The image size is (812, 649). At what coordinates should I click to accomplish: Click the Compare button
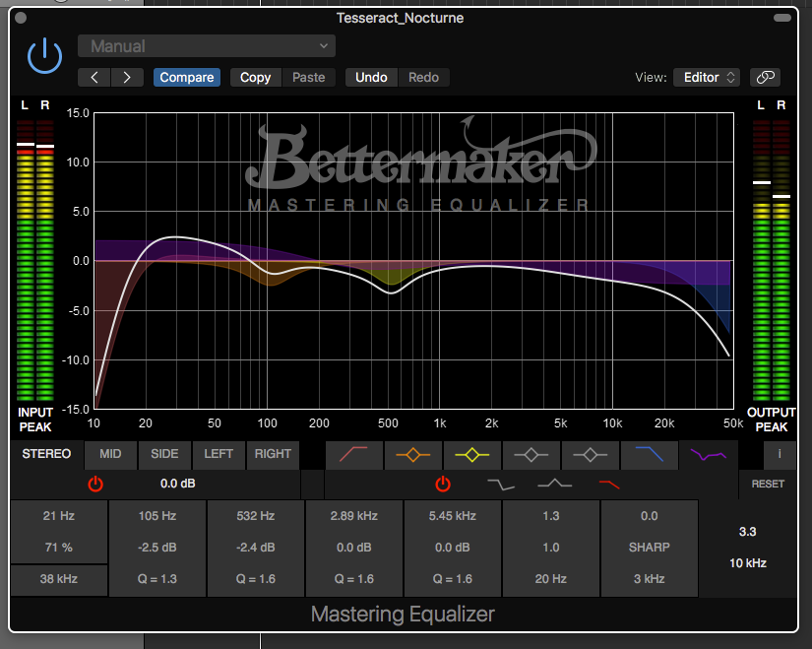coord(187,77)
